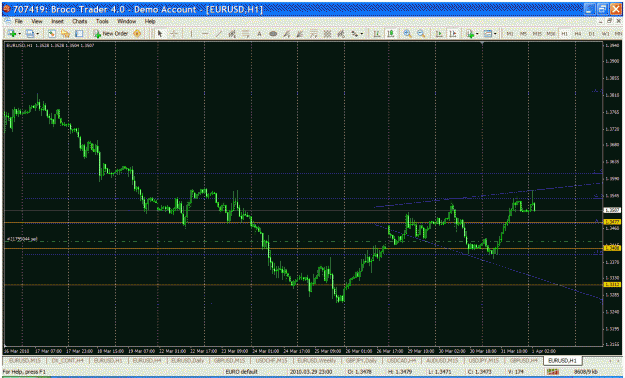Select the Gann Grid tool icon
The height and width of the screenshot is (378, 625).
pos(327,34)
